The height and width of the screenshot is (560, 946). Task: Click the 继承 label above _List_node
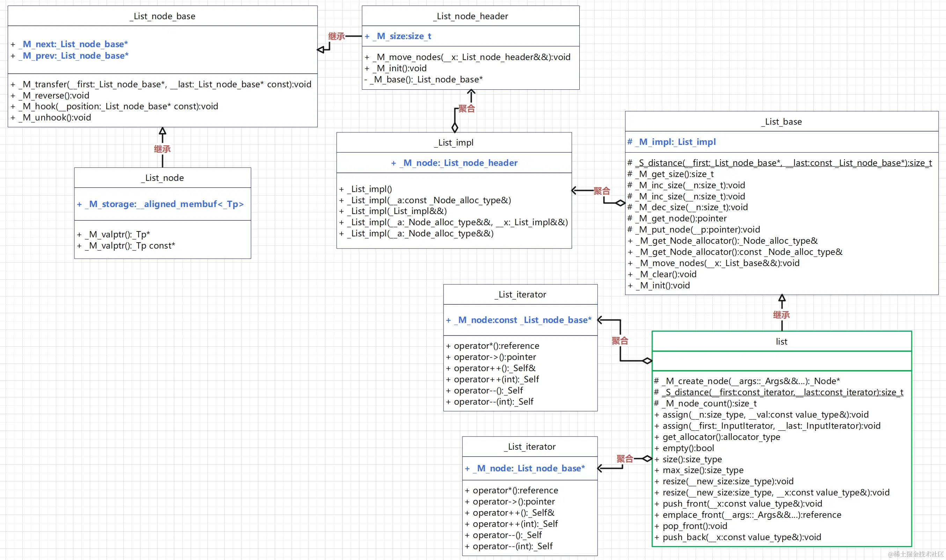tap(162, 149)
